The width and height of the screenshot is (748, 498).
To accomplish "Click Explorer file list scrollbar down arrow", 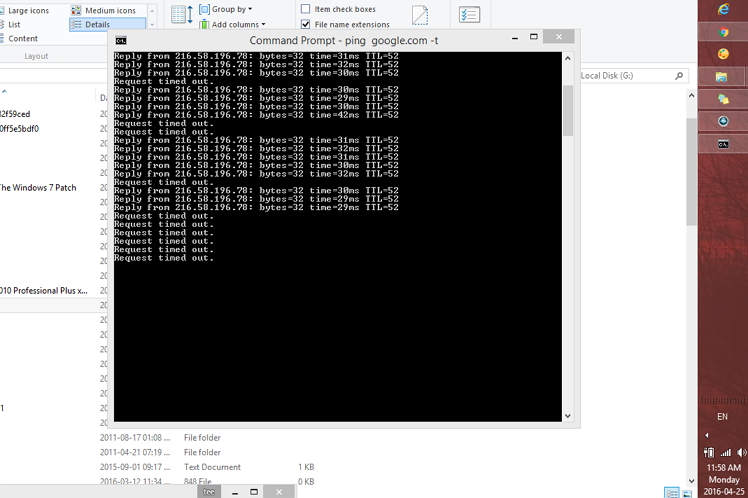I will click(x=691, y=481).
